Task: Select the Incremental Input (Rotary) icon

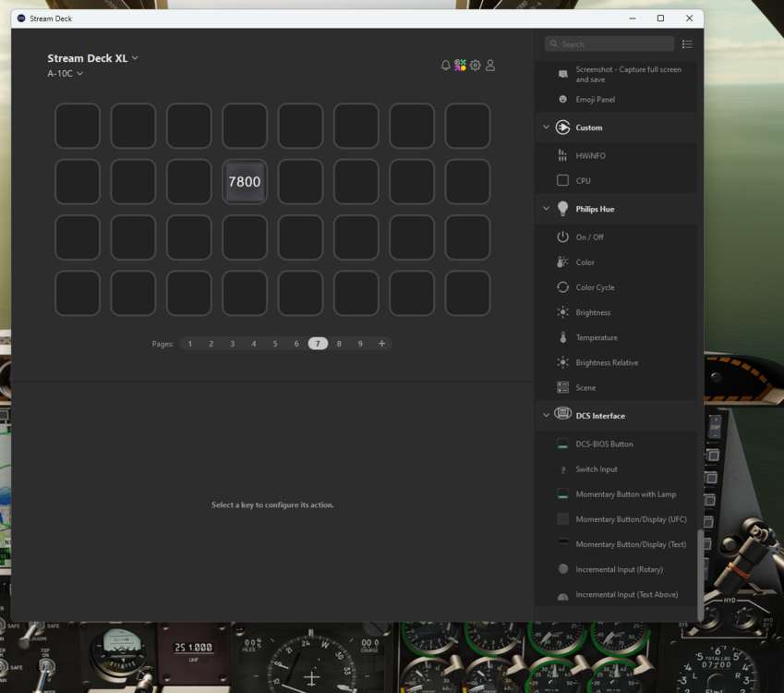Action: click(563, 569)
